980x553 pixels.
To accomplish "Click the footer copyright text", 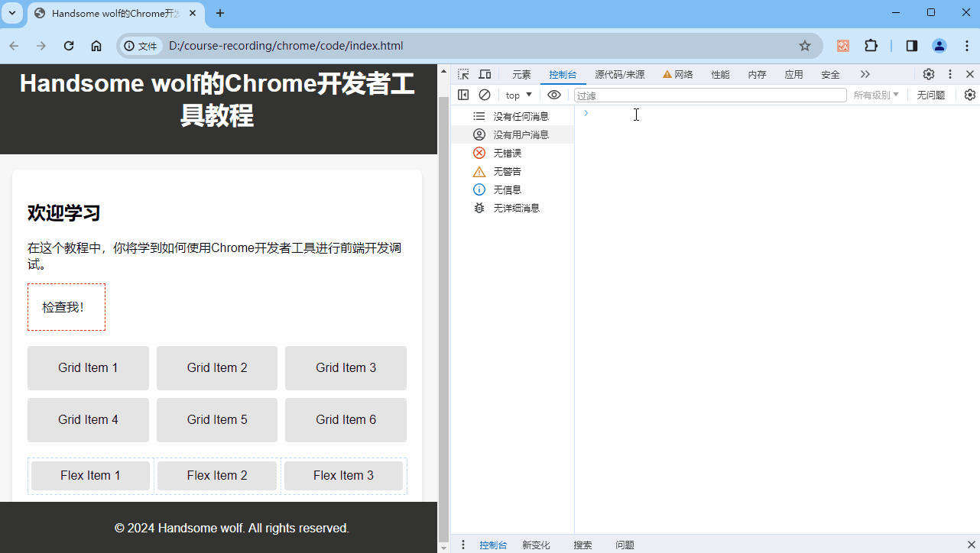I will (232, 529).
